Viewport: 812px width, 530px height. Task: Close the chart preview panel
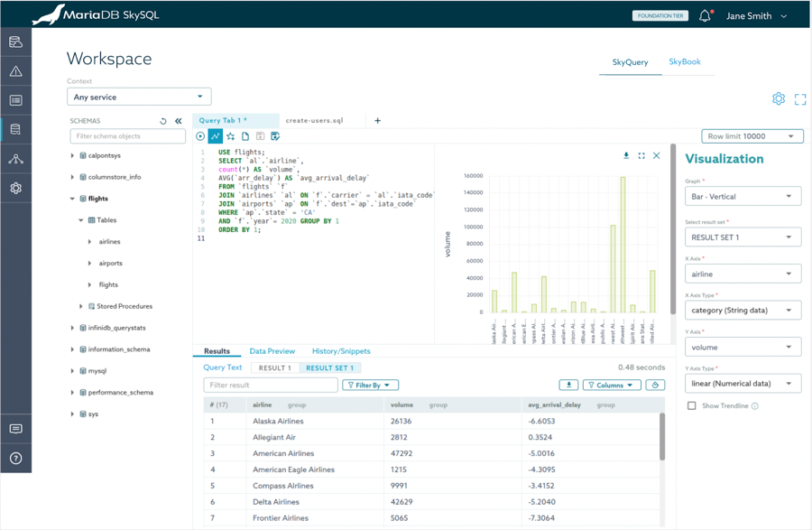[657, 156]
